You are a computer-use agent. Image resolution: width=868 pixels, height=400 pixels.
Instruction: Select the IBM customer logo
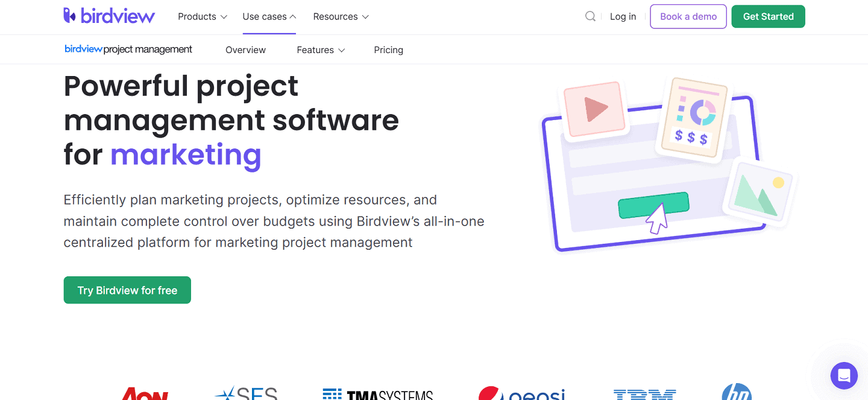tap(644, 395)
